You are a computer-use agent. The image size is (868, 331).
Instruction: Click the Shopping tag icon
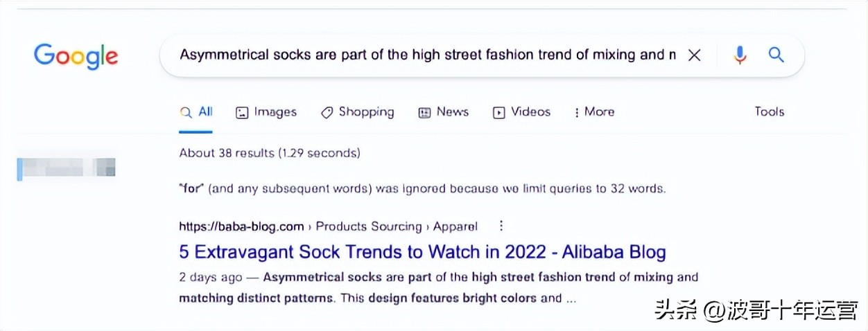click(327, 113)
